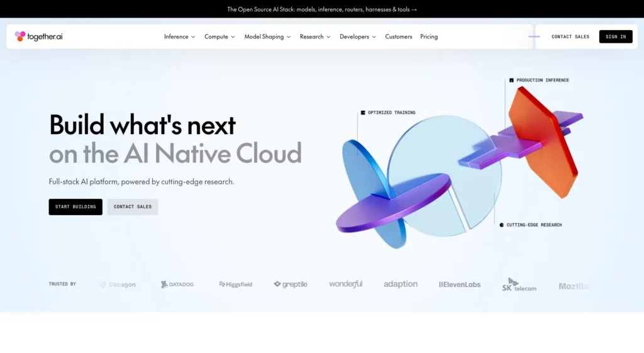Click the Sign In button
Image resolution: width=644 pixels, height=353 pixels.
[616, 36]
